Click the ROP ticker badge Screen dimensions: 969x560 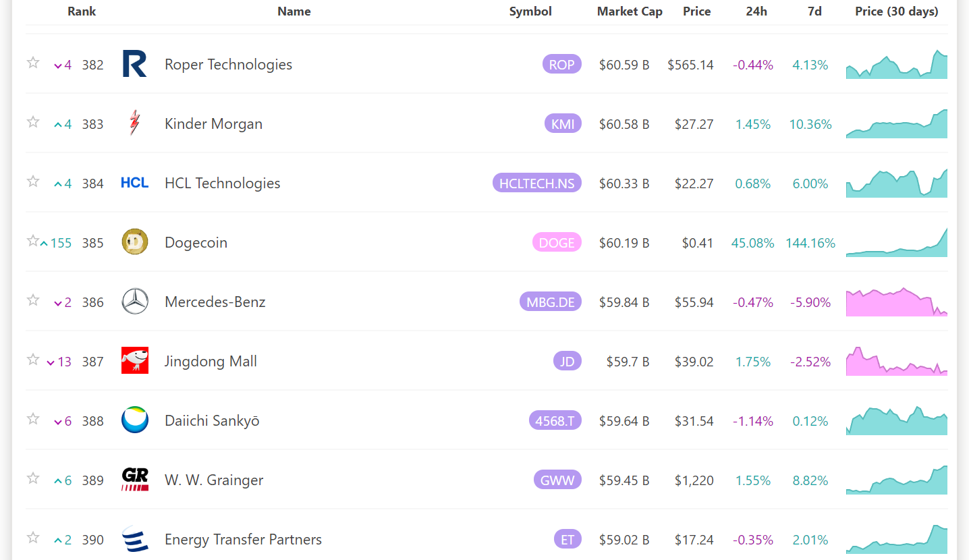[x=561, y=65]
